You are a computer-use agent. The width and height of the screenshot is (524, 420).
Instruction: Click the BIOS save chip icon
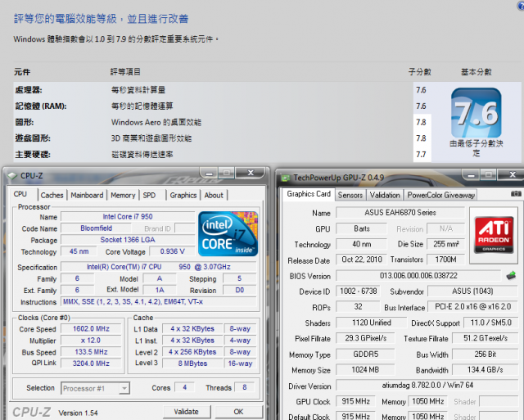point(511,276)
